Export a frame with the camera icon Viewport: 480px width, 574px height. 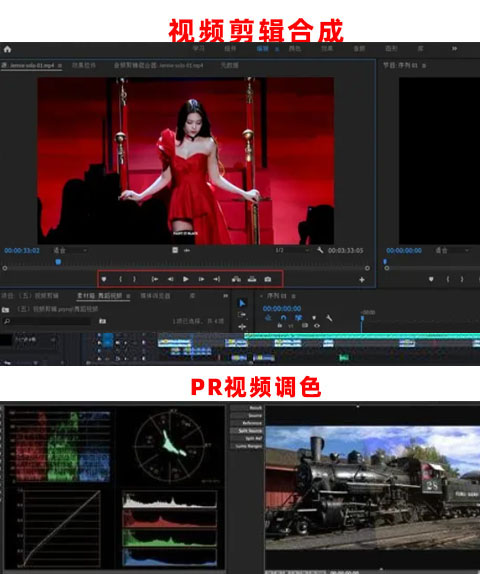click(268, 279)
